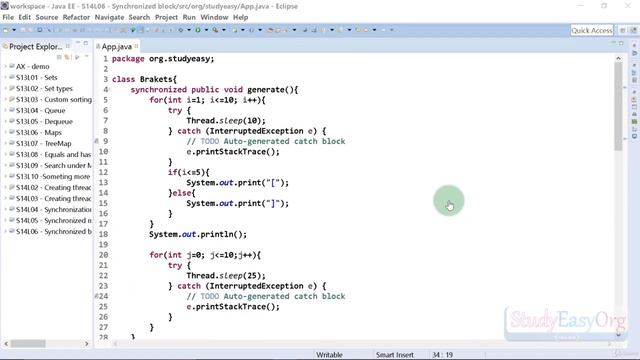The image size is (640, 360).
Task: Select the S13L03 - Custom sorting project
Action: click(x=54, y=99)
